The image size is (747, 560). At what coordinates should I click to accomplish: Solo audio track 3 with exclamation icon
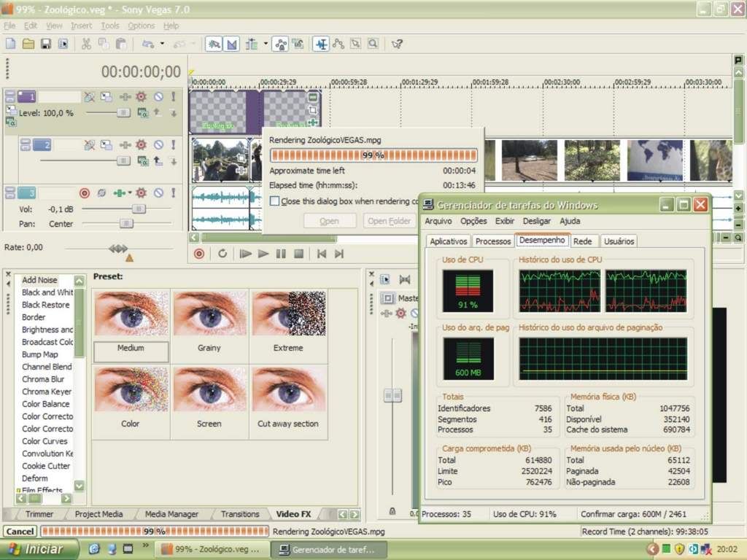tap(174, 193)
